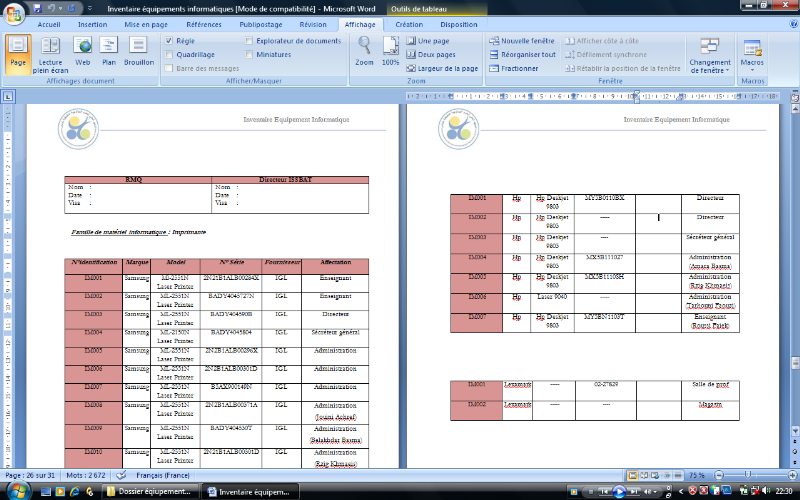Screen dimensions: 800x500
Task: Open the Windows Start menu
Action: tap(18, 491)
